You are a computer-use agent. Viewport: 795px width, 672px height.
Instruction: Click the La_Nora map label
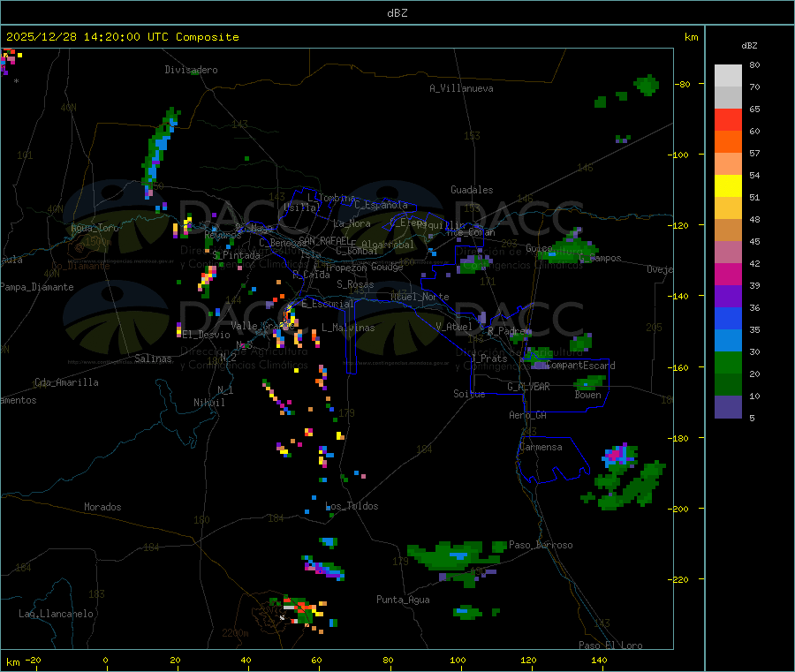[x=352, y=223]
